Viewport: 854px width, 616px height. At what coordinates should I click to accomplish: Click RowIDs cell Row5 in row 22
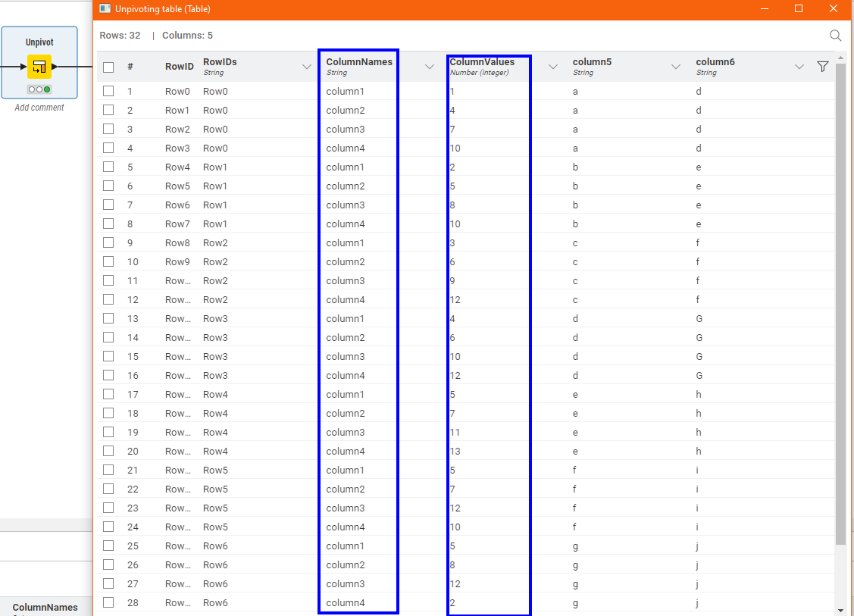tap(215, 489)
